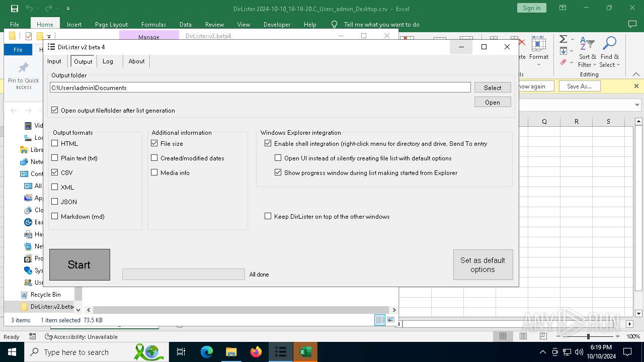Click the Excel Save icon
This screenshot has height=362, width=644.
15,8
